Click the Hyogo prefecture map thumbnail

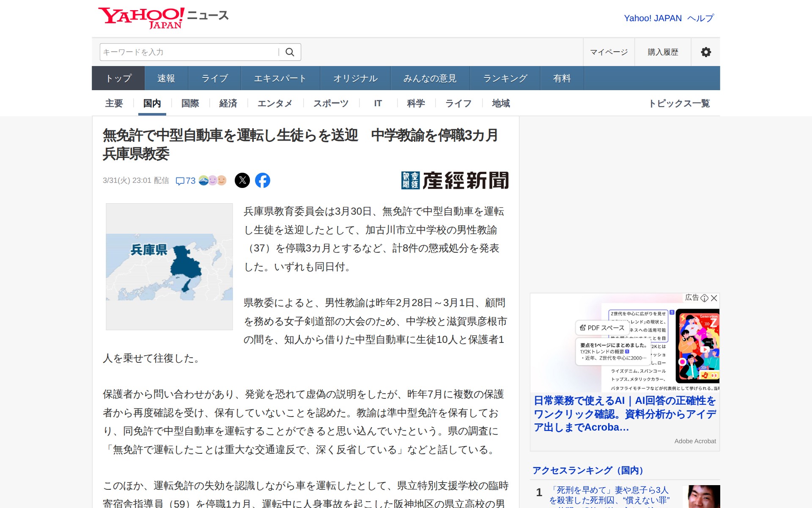169,267
